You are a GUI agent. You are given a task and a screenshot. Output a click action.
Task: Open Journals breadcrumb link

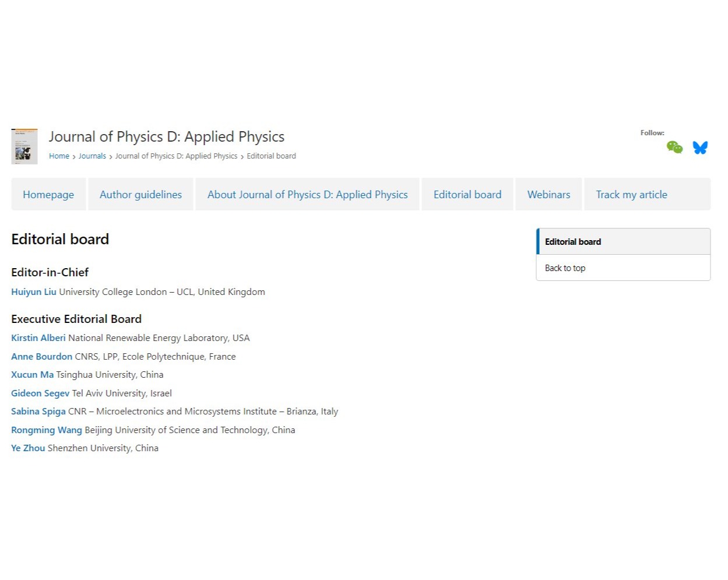92,156
